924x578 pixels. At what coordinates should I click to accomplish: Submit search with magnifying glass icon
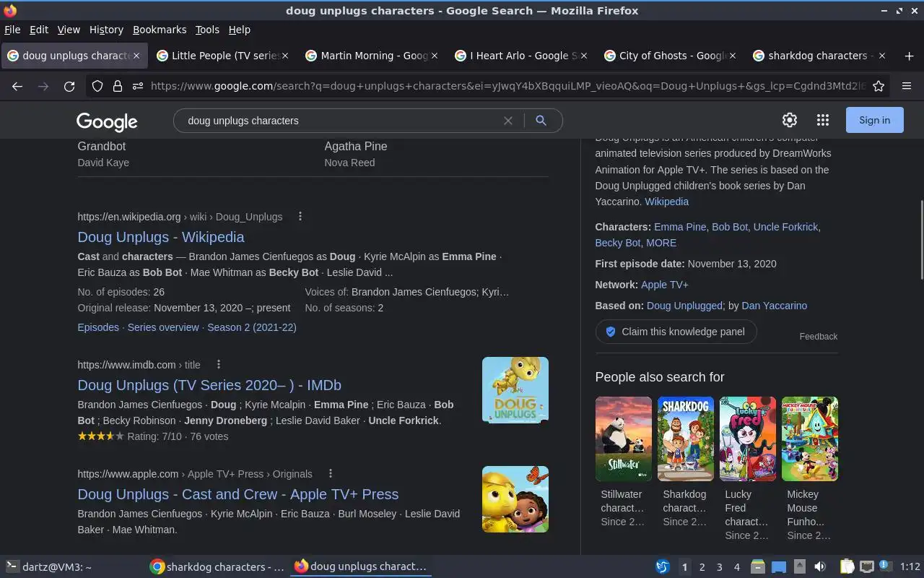pyautogui.click(x=541, y=121)
